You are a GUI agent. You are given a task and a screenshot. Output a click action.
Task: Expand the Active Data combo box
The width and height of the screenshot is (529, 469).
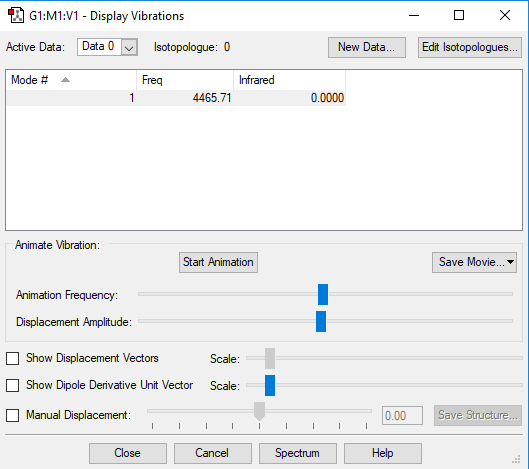(129, 47)
